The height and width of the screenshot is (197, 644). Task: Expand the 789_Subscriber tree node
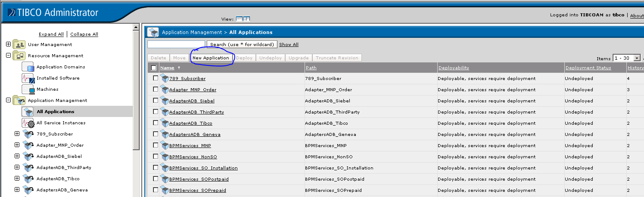click(17, 134)
